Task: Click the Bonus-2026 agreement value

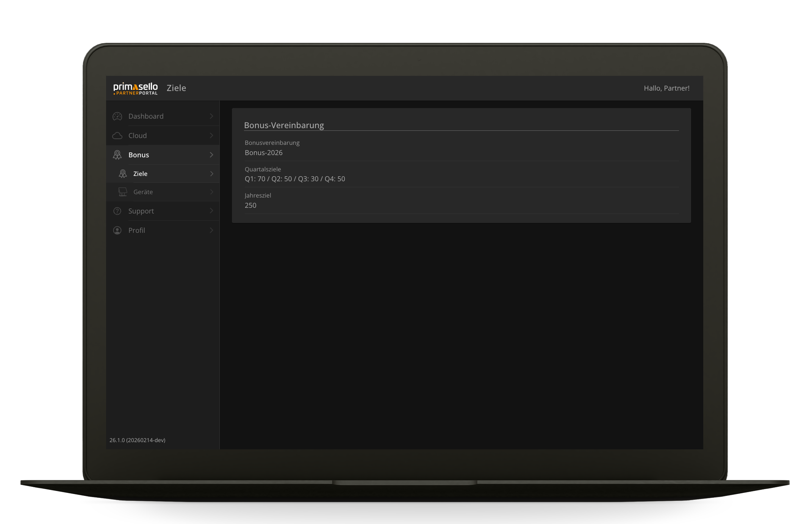Action: 264,153
